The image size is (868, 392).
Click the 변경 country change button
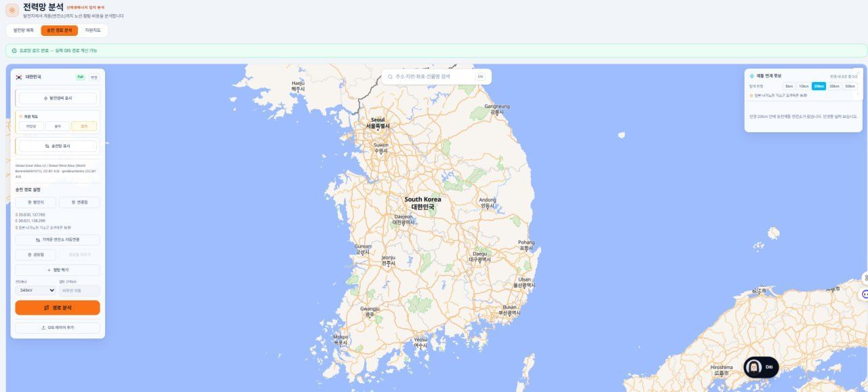pos(94,77)
